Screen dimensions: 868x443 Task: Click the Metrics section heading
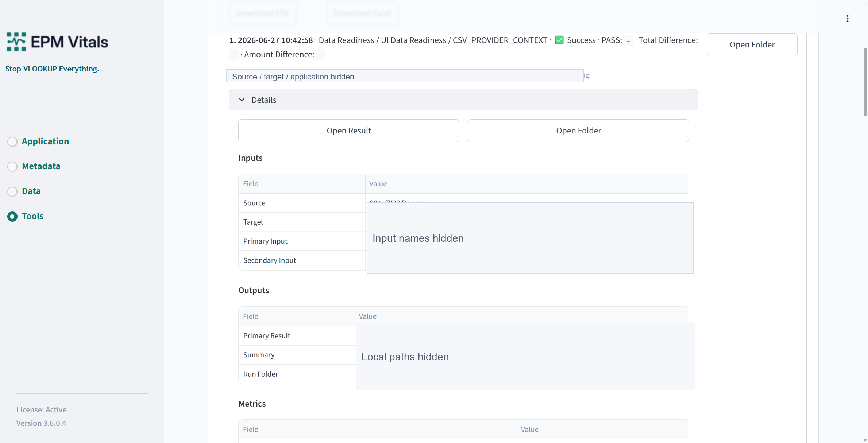252,404
